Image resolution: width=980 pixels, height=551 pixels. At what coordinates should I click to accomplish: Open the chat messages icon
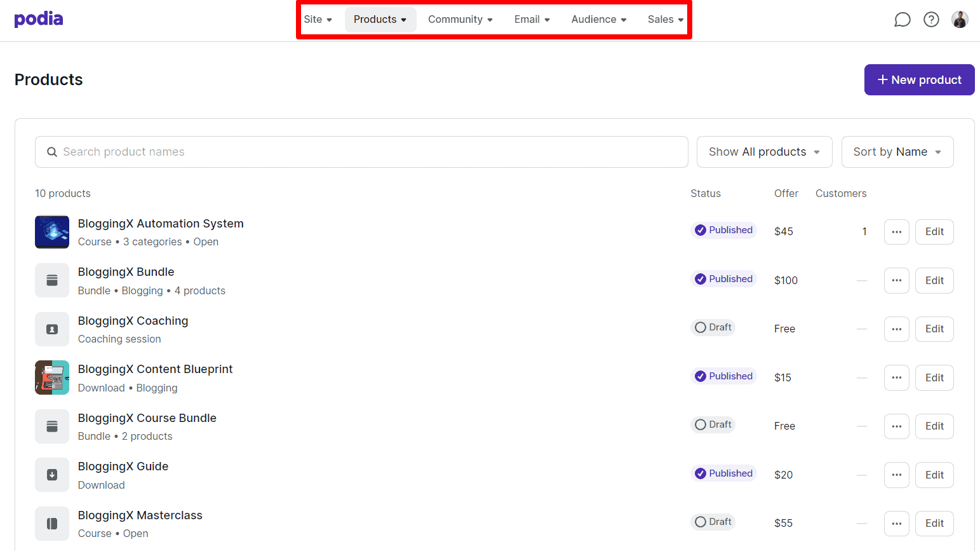coord(902,20)
